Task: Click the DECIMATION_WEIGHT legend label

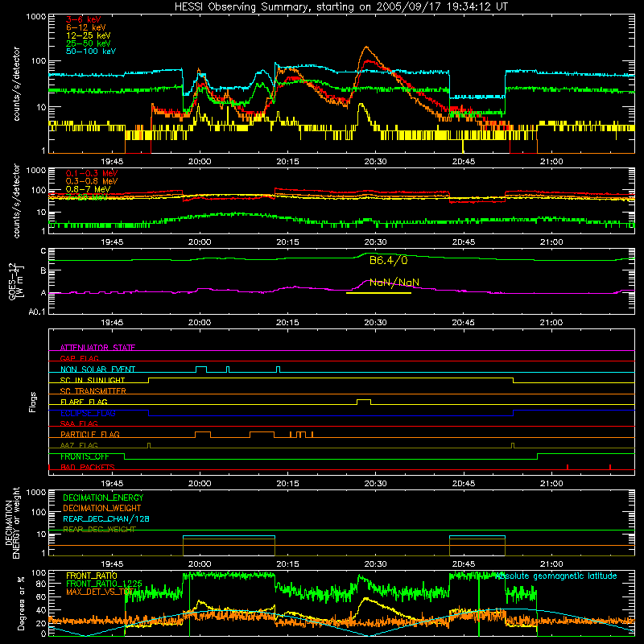Action: 102,508
